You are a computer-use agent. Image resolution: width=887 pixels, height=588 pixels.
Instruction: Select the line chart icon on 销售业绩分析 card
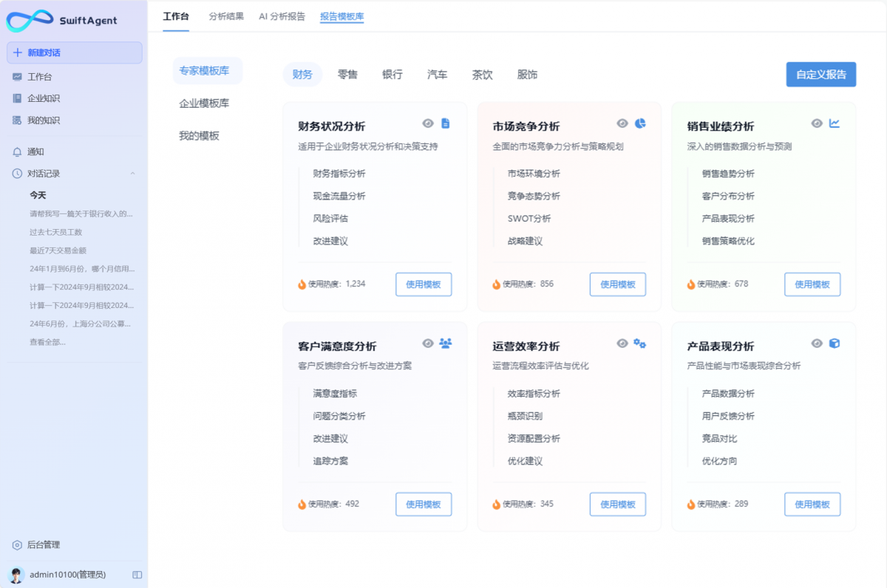point(835,124)
